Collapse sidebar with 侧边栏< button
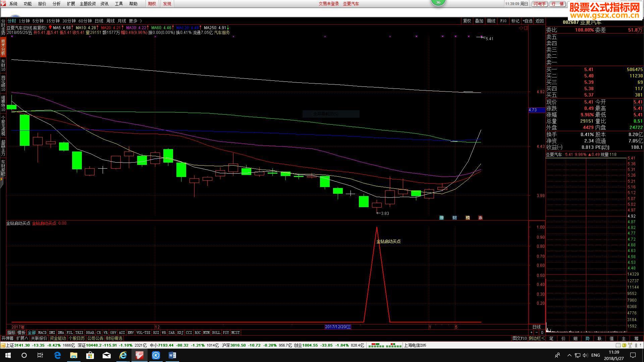The height and width of the screenshot is (362, 644). click(537, 338)
